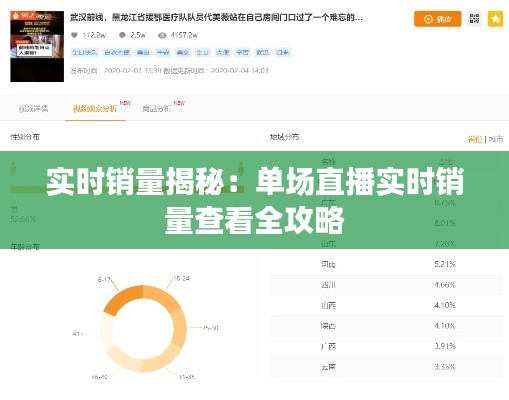Select the 白衣天使 tag
509x400 pixels.
pos(117,52)
